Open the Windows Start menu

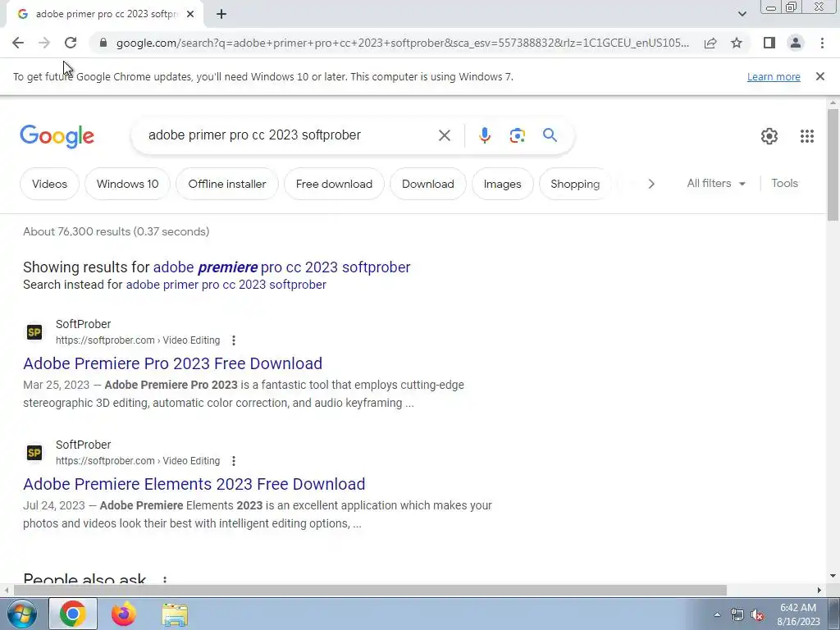pos(21,614)
